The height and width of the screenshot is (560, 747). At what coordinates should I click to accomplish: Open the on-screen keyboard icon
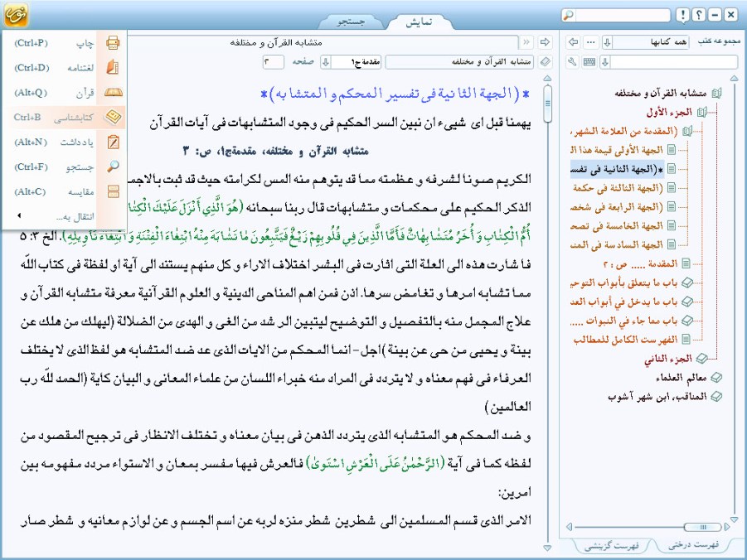click(589, 62)
